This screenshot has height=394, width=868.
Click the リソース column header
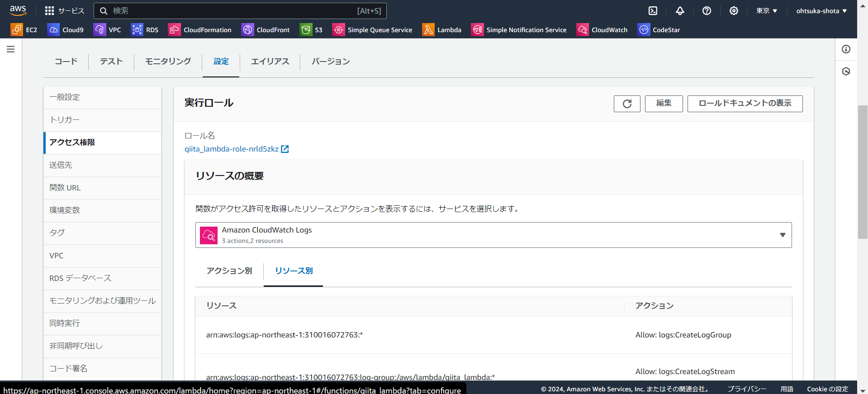(222, 306)
